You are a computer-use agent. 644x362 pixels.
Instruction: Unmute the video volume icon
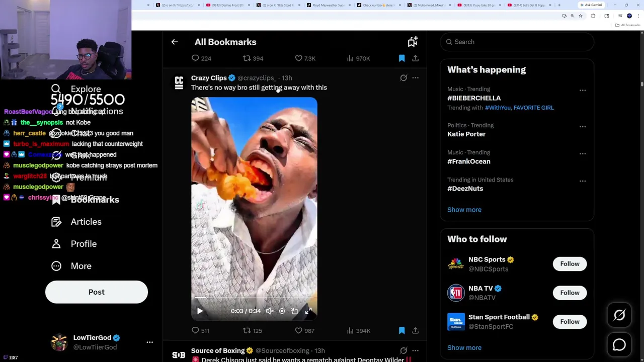click(270, 311)
